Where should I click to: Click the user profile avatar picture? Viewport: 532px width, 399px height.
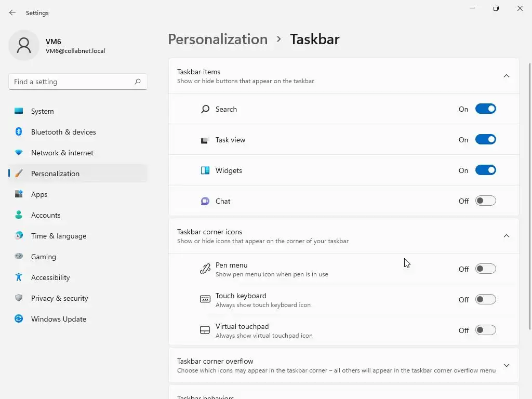tap(24, 46)
